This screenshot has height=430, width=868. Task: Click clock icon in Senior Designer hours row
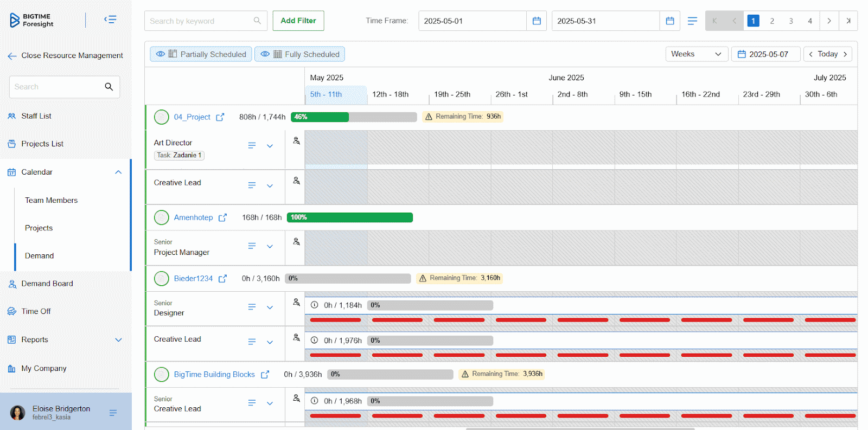pyautogui.click(x=315, y=305)
